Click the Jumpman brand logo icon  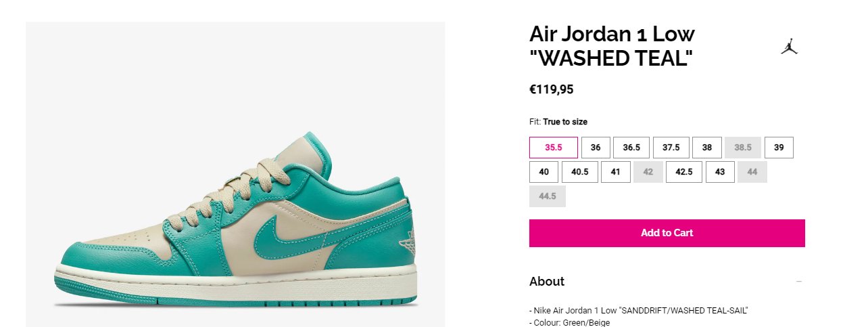pyautogui.click(x=789, y=47)
